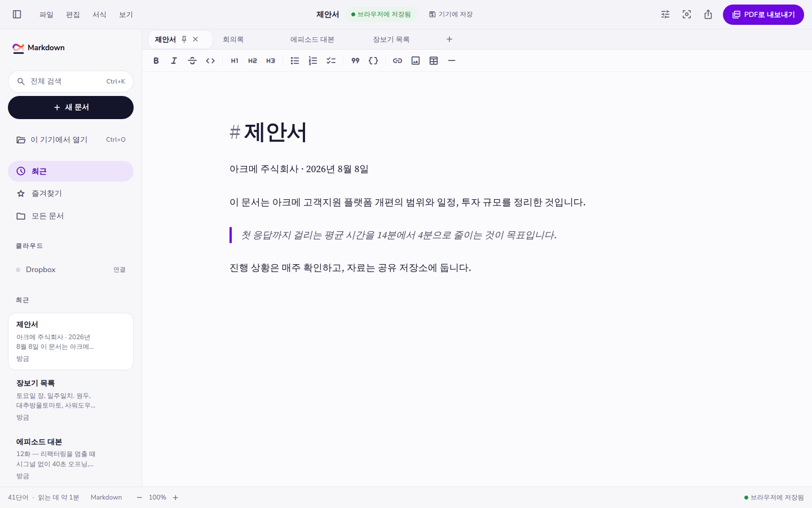Screen dimensions: 812x508
Task: Click the Markdown mode in status bar
Action: tap(106, 497)
